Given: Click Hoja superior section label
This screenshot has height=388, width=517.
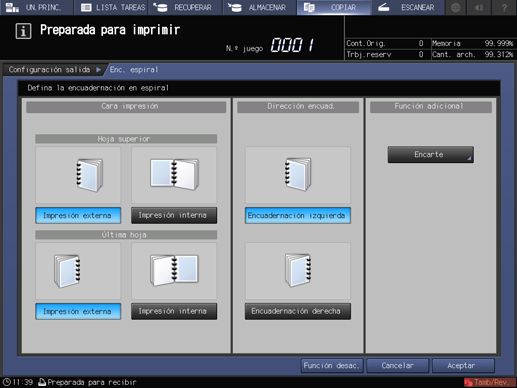Looking at the screenshot, I should (126, 139).
